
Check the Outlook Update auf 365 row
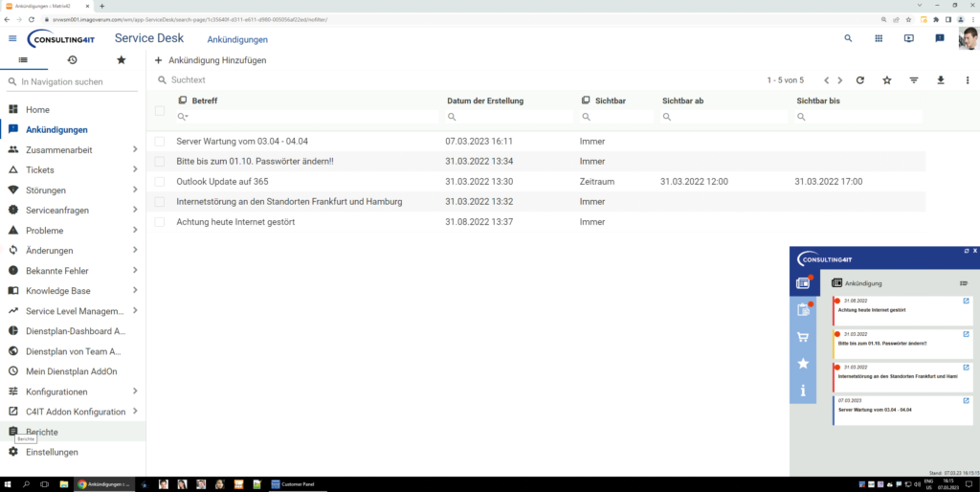[160, 182]
